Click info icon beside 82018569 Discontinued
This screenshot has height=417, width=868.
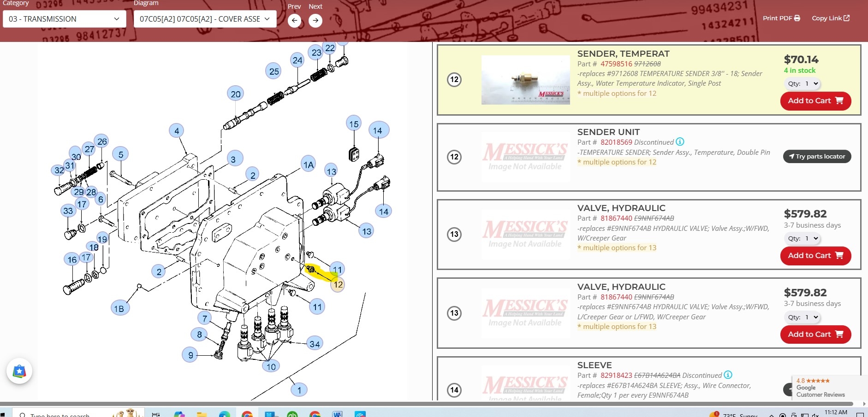pyautogui.click(x=680, y=142)
